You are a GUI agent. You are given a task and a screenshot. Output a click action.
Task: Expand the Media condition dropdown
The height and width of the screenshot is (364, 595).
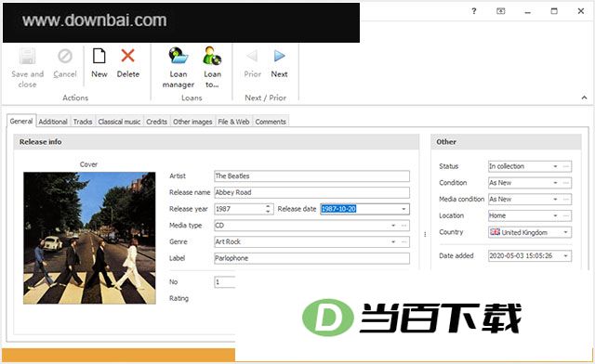coord(555,199)
